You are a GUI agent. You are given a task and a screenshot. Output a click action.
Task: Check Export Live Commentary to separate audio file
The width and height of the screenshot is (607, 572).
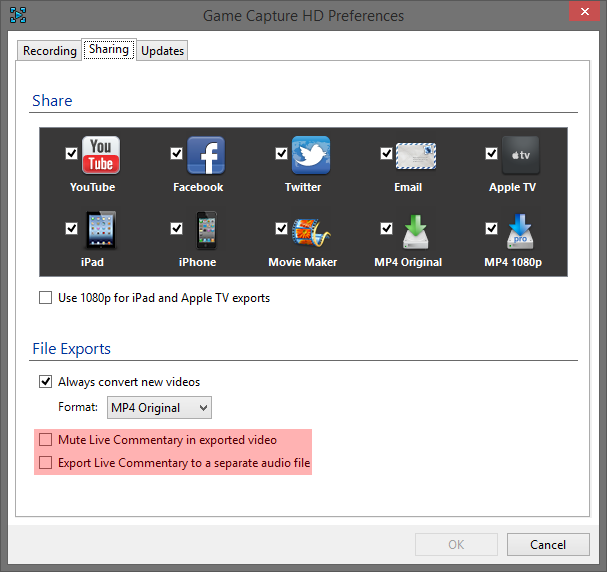[x=45, y=463]
